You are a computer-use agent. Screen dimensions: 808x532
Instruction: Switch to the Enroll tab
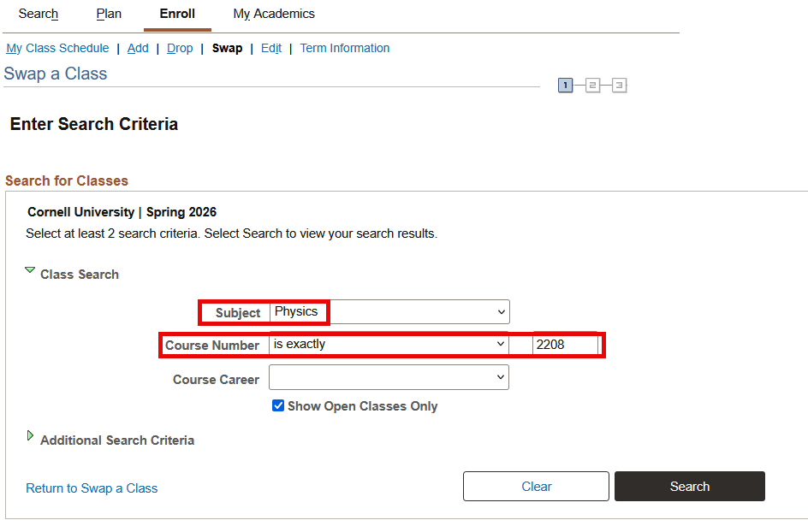coord(177,14)
